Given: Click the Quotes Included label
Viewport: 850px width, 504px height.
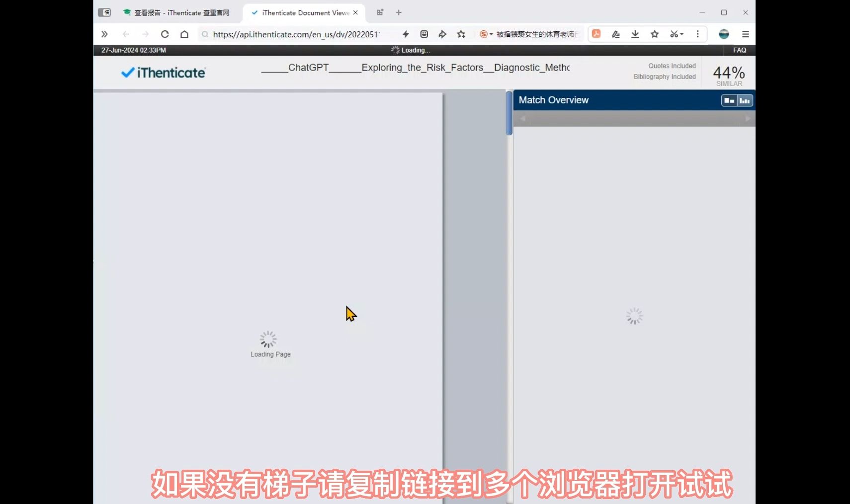Looking at the screenshot, I should 672,66.
